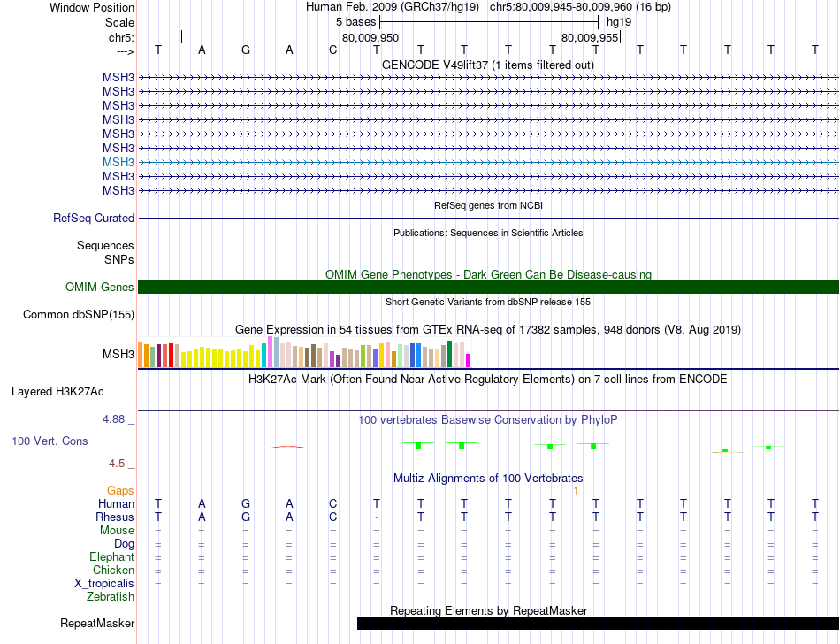
Task: Click the Common dbSNP(155) track label
Action: click(79, 315)
